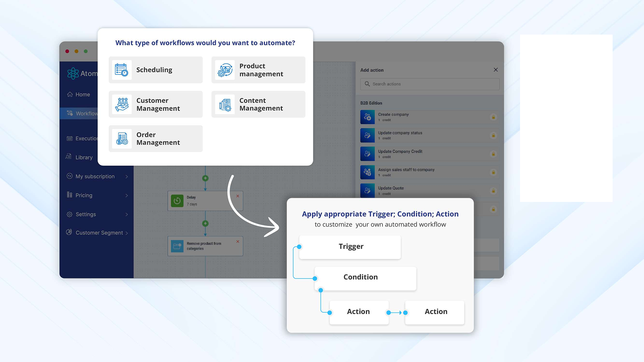Remove the Delay step with red X

point(238,196)
